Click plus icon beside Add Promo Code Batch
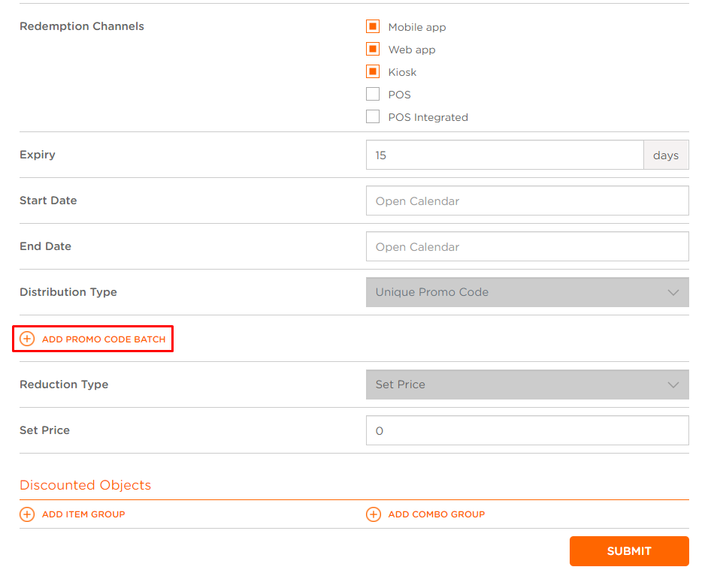 (x=27, y=339)
